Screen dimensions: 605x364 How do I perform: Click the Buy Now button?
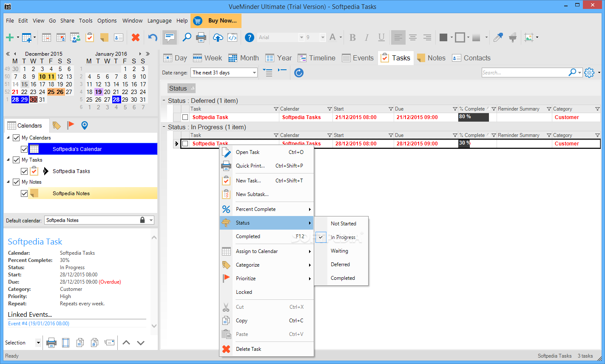216,20
